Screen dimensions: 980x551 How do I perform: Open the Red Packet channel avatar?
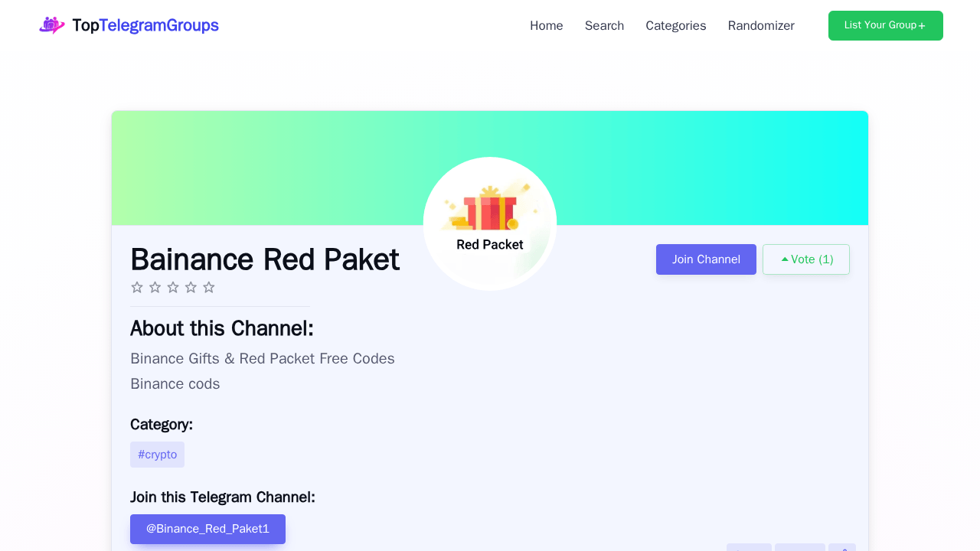[490, 223]
